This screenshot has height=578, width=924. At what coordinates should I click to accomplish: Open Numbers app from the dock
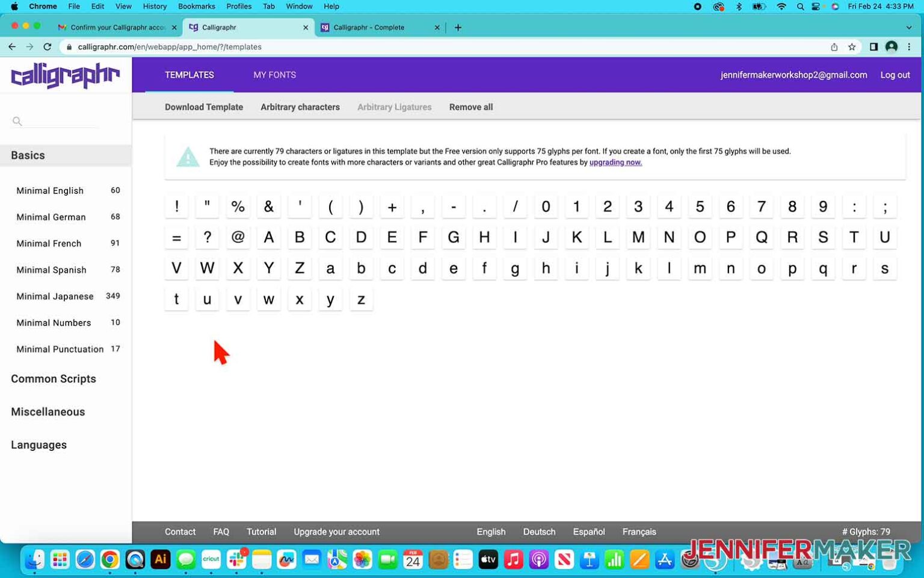tap(614, 560)
